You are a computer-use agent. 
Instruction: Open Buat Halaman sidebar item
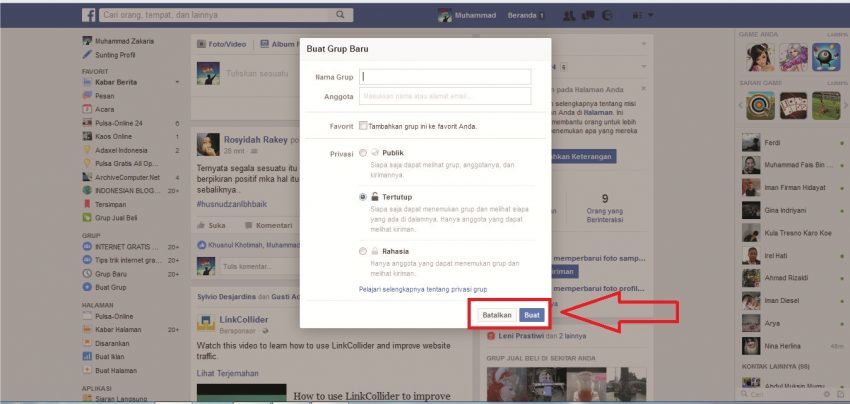click(x=115, y=371)
